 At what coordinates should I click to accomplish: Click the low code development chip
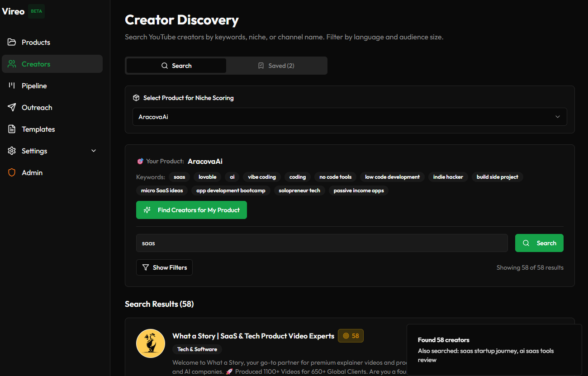(392, 177)
